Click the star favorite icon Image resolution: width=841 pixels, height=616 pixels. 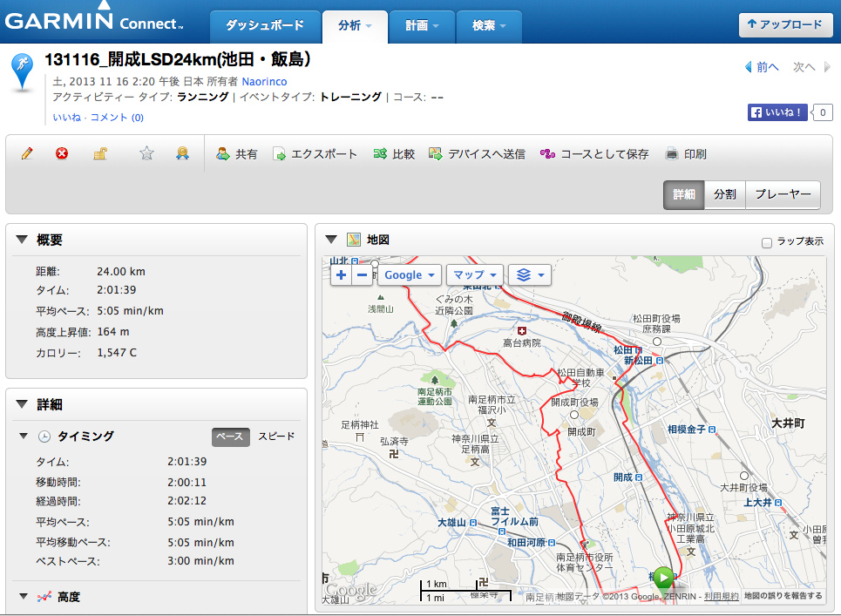tap(146, 154)
